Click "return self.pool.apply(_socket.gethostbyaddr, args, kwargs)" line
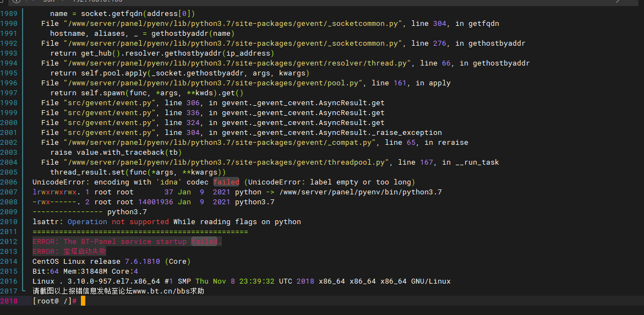Image resolution: width=644 pixels, height=315 pixels. point(180,73)
